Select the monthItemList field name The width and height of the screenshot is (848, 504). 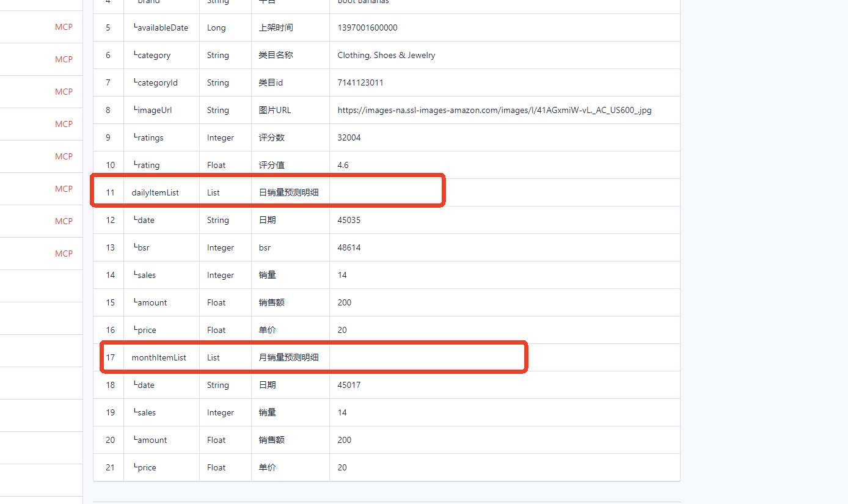(x=159, y=357)
